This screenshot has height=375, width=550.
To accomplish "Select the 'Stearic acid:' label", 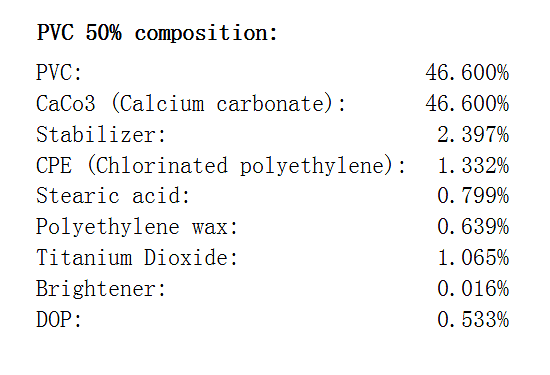I will click(113, 196).
